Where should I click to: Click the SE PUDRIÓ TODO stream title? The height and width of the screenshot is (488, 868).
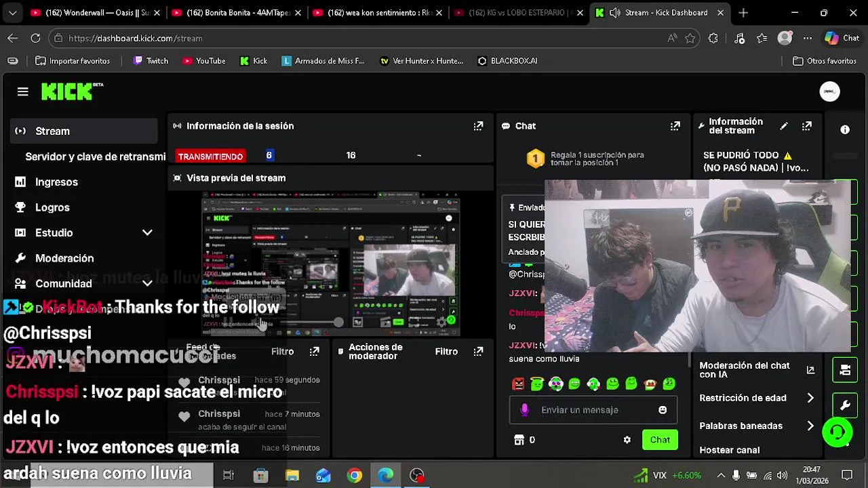755,161
